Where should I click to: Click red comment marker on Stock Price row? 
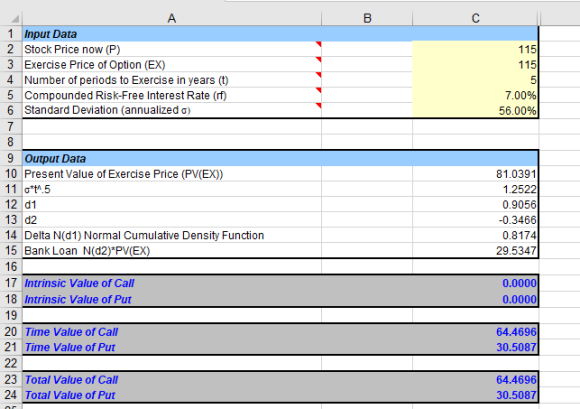(318, 44)
